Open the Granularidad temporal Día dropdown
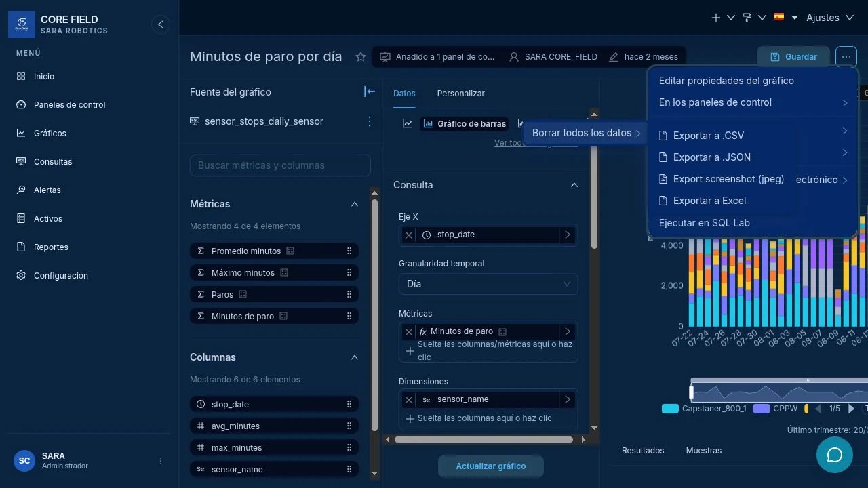868x488 pixels. click(x=488, y=284)
